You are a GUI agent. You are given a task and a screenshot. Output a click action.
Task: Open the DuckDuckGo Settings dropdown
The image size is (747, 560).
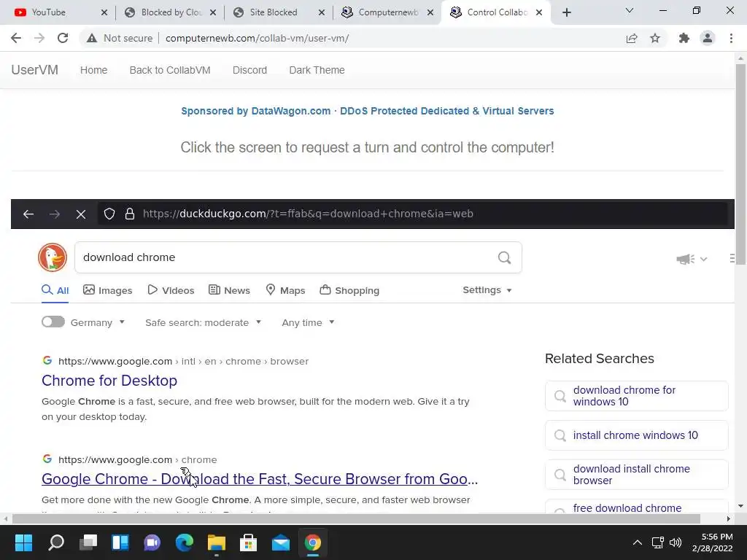coord(487,290)
